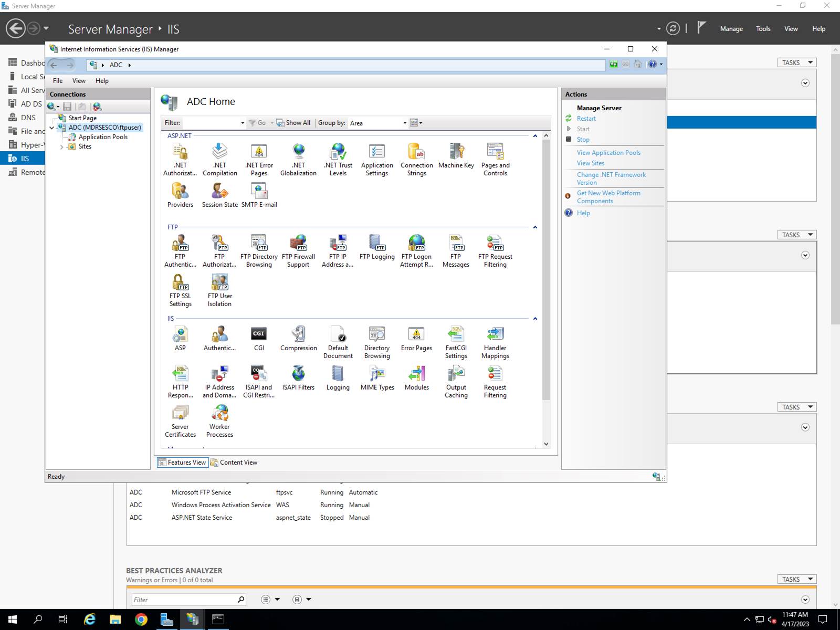This screenshot has width=840, height=630.
Task: Open the Filter dropdown arrow
Action: click(243, 123)
